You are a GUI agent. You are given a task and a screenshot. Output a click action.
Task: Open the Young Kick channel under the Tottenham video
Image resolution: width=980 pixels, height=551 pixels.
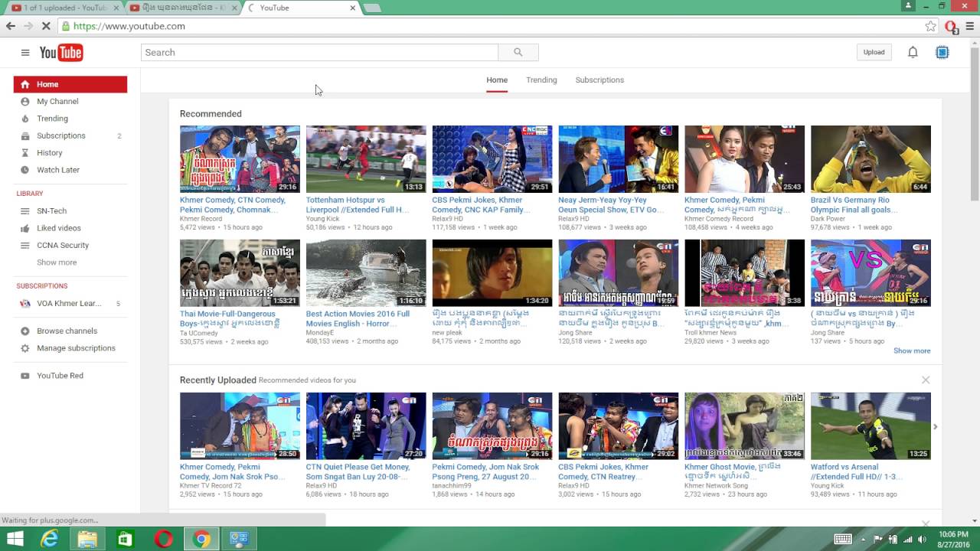point(322,219)
